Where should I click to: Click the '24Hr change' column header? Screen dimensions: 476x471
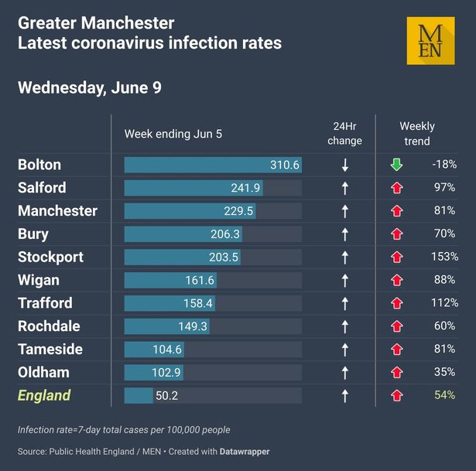[x=344, y=134]
